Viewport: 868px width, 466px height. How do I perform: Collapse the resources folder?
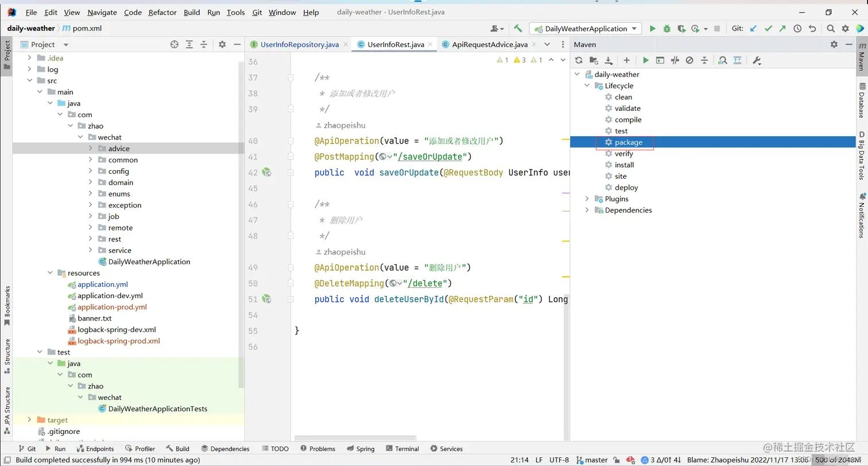click(x=50, y=273)
